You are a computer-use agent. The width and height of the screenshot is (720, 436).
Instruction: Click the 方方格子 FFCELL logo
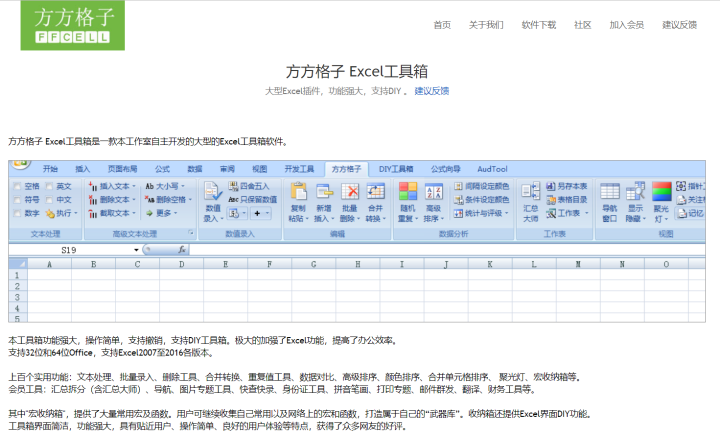(73, 25)
